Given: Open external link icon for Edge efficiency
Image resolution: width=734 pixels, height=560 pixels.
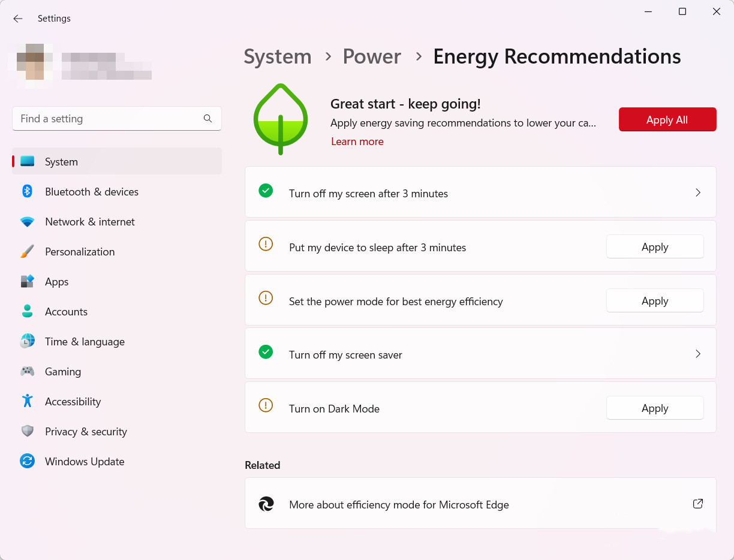Looking at the screenshot, I should tap(697, 504).
